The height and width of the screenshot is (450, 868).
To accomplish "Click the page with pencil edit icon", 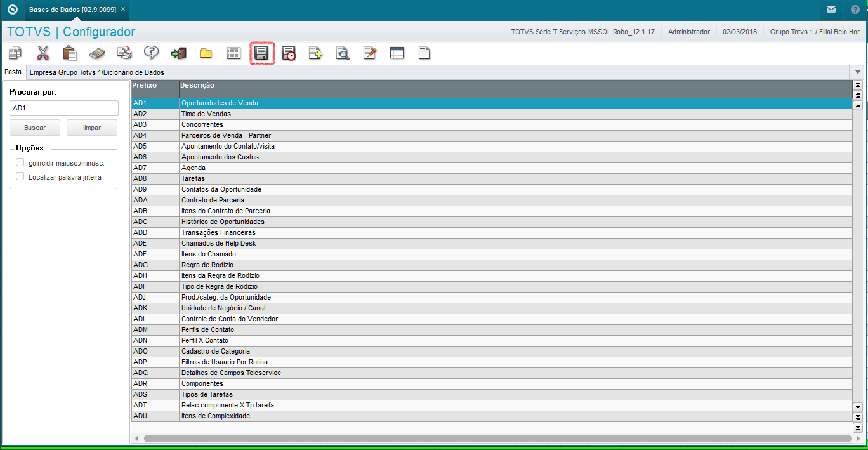I will click(x=370, y=53).
